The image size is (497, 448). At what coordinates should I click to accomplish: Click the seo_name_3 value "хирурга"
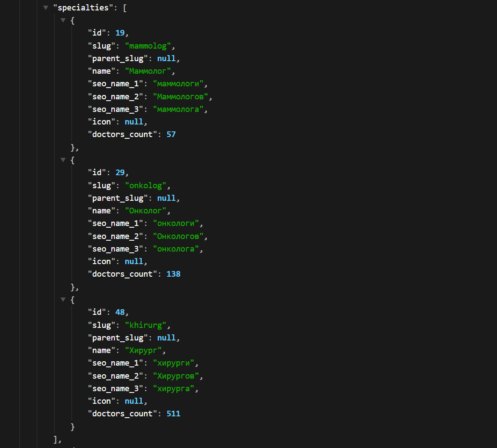tap(173, 389)
